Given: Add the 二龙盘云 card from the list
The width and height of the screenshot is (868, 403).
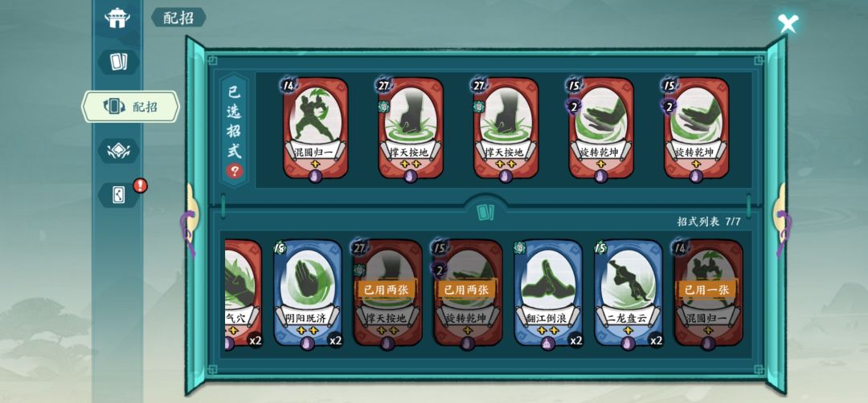Looking at the screenshot, I should click(x=628, y=294).
